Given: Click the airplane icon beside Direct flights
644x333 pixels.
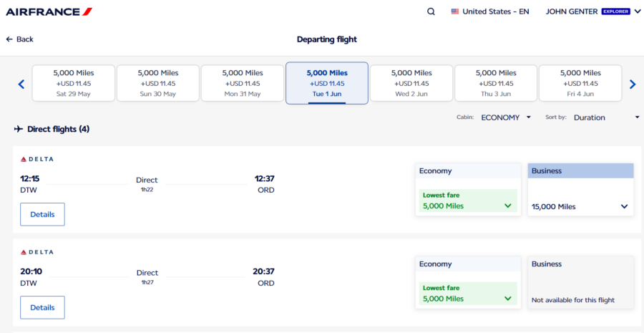Looking at the screenshot, I should pyautogui.click(x=19, y=129).
